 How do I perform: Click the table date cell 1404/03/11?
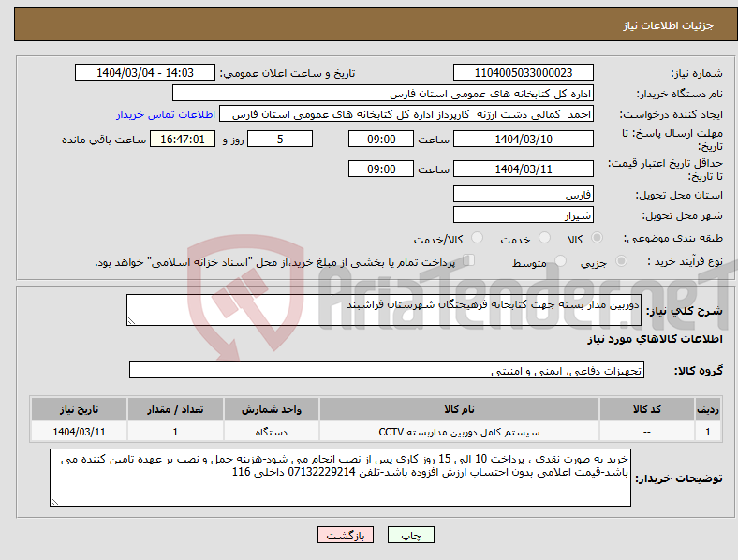tap(79, 432)
